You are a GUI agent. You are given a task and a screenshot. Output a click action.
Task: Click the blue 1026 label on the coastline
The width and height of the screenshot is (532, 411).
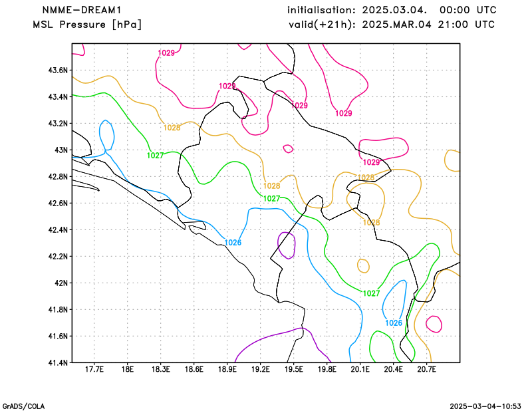click(x=233, y=243)
